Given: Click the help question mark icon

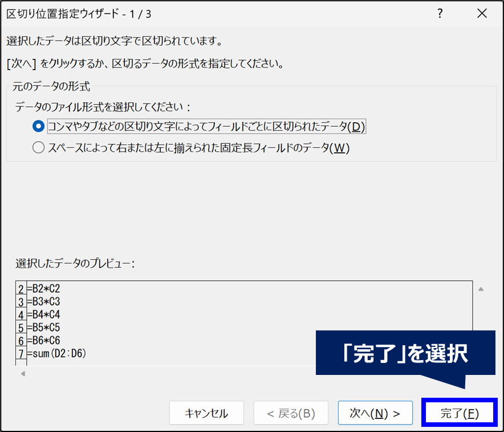Looking at the screenshot, I should point(440,14).
